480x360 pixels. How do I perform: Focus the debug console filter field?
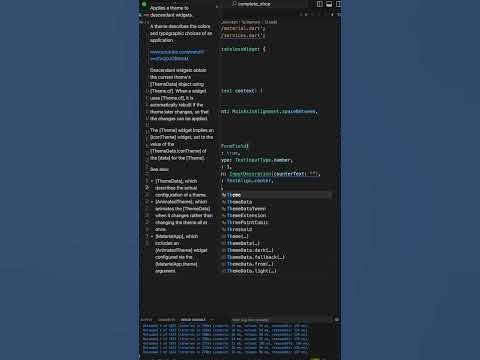pos(280,320)
